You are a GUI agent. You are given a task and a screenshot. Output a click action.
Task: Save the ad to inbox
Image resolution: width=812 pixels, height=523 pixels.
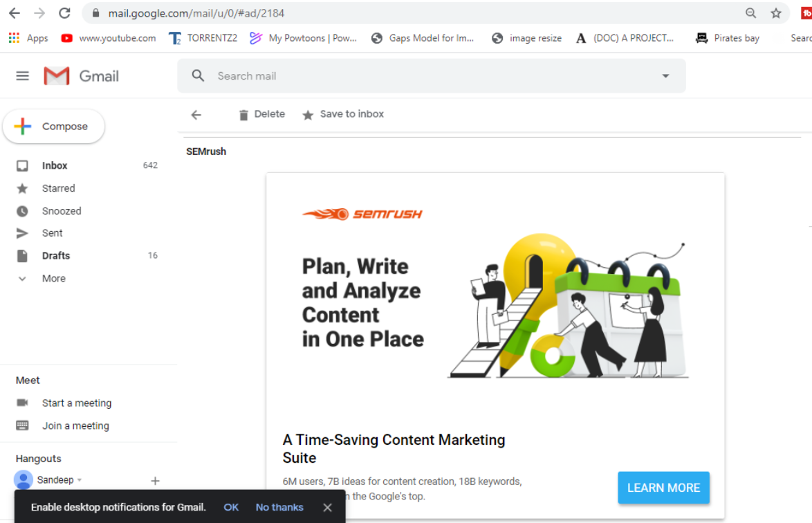click(x=343, y=114)
